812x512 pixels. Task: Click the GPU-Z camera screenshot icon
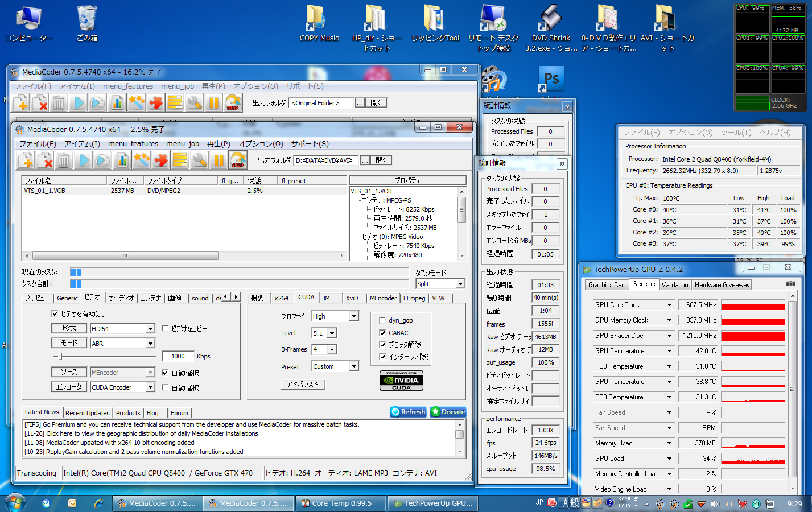791,283
